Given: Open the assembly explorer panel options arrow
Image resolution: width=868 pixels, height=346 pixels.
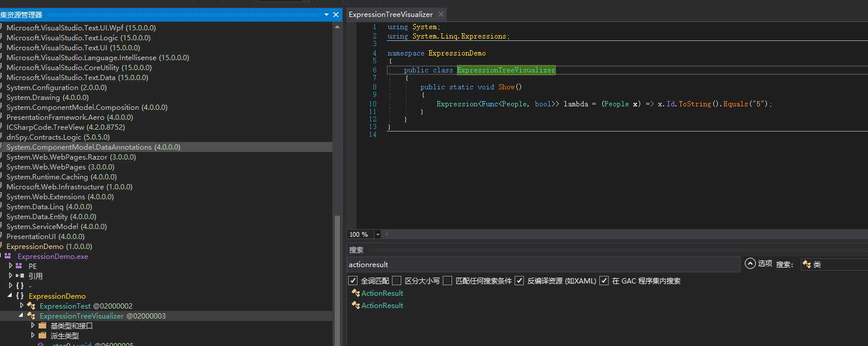Looking at the screenshot, I should [x=327, y=15].
